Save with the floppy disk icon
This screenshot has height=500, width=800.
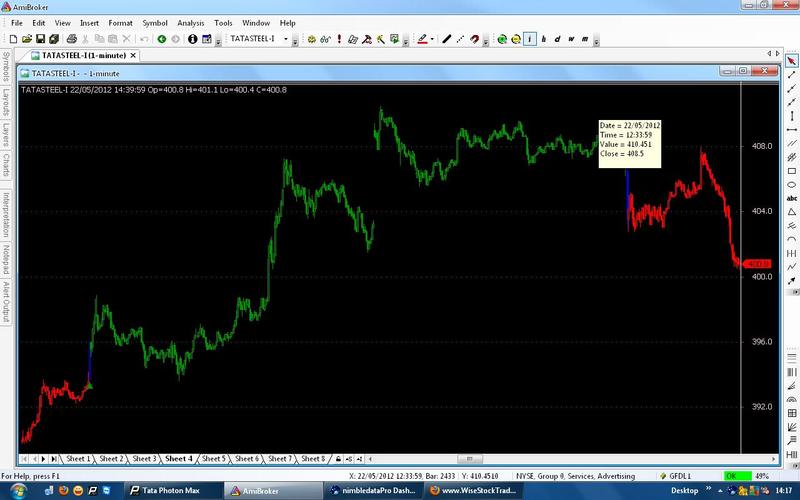click(40, 39)
